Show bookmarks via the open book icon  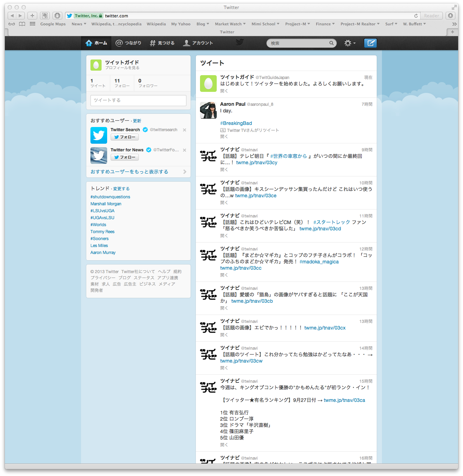(x=22, y=24)
